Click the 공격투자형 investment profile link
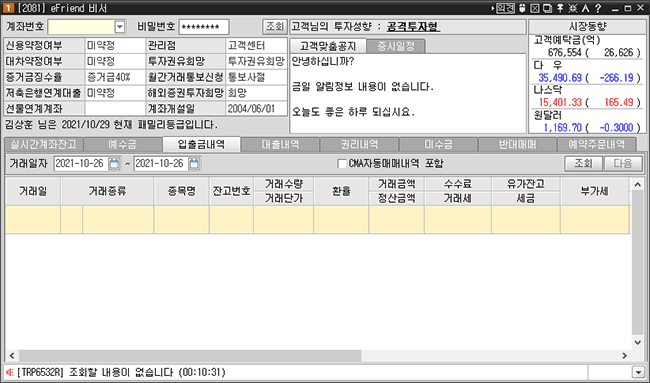Screen dimensions: 650x383 (x=413, y=27)
